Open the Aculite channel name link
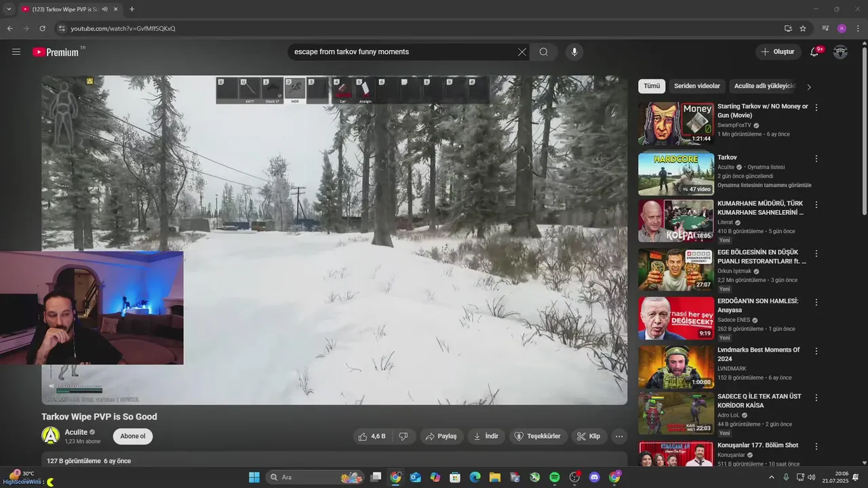Screen dimensions: 868x488 point(76,432)
